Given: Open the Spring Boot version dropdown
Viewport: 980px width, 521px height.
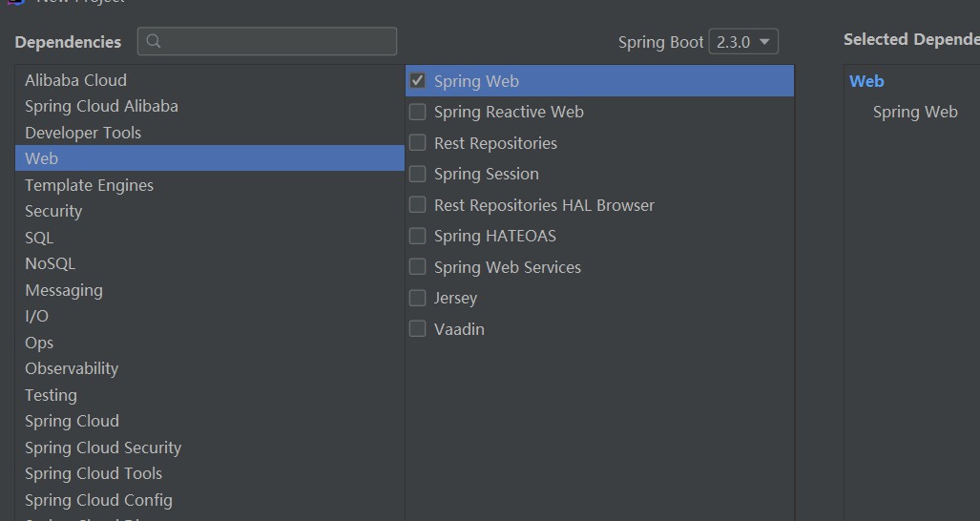Looking at the screenshot, I should pyautogui.click(x=743, y=42).
